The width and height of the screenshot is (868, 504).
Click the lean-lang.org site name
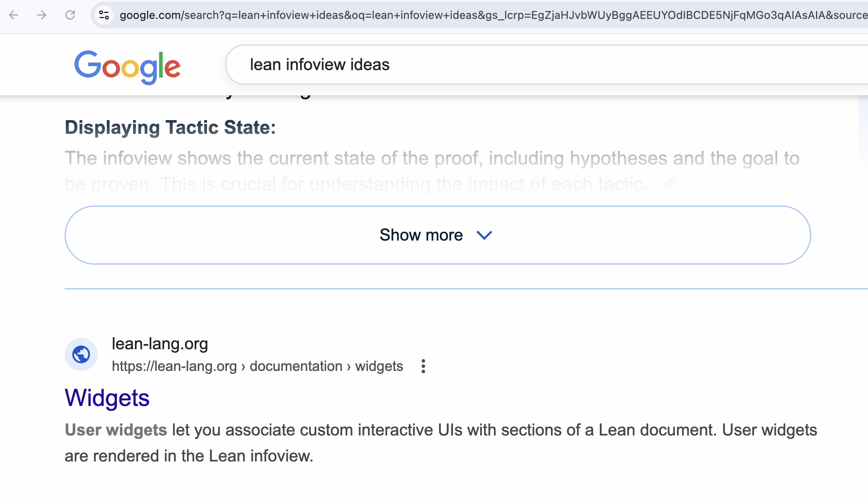(x=160, y=344)
